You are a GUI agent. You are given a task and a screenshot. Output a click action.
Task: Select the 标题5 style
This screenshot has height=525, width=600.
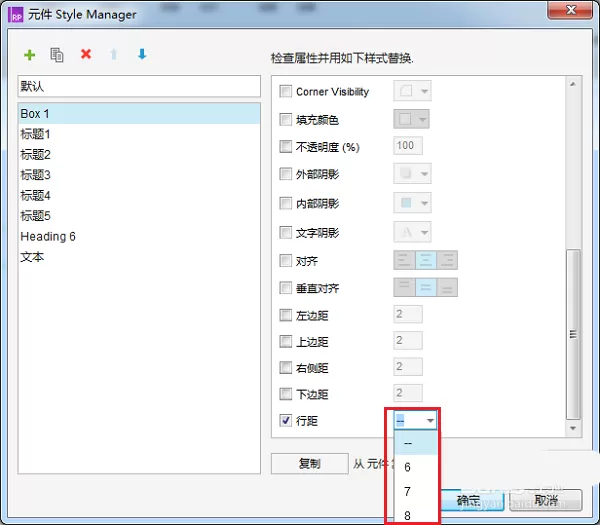139,216
